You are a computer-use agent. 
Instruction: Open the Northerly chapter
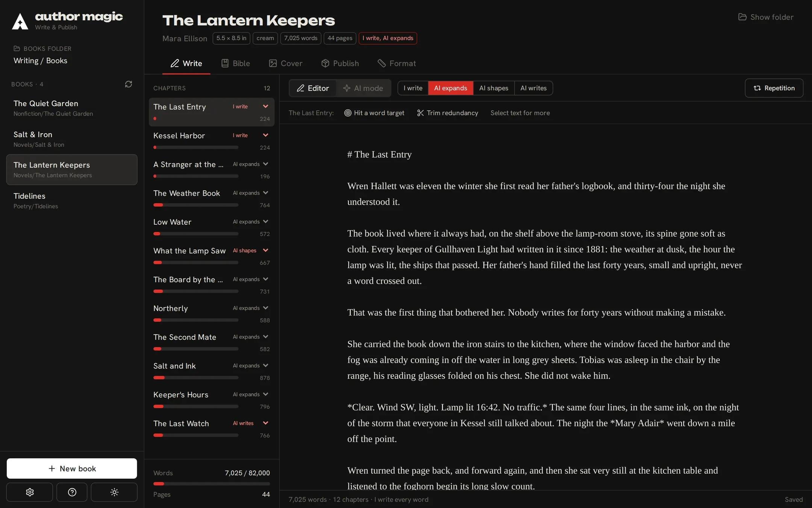click(x=212, y=313)
